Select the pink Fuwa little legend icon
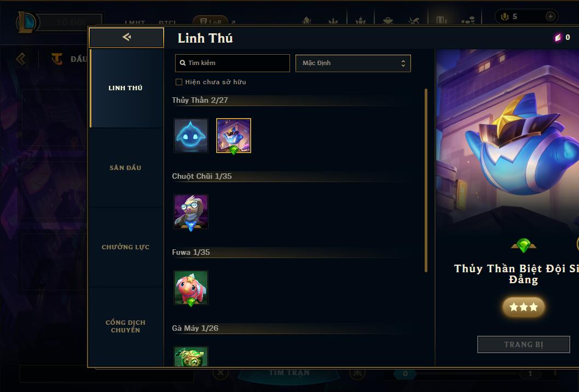This screenshot has width=579, height=392. pos(191,288)
